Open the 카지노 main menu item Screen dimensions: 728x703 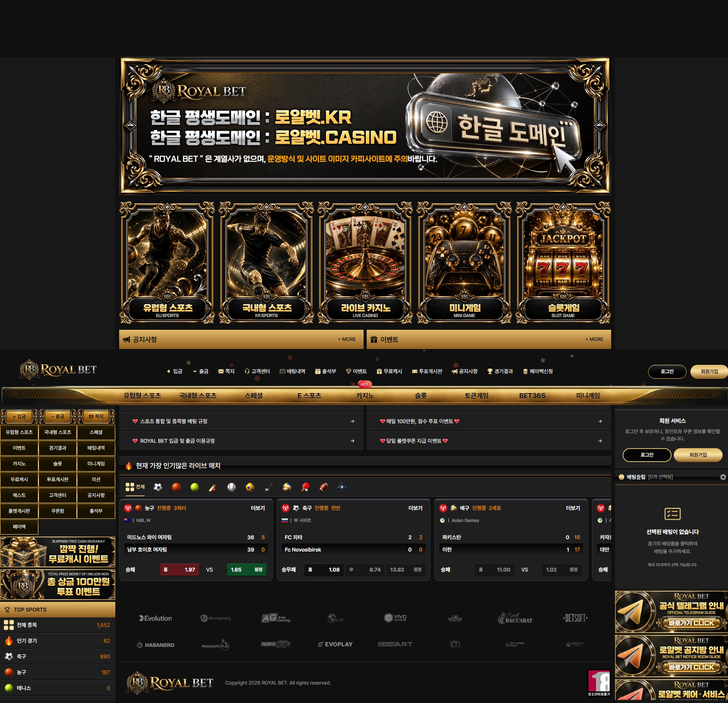pos(365,396)
